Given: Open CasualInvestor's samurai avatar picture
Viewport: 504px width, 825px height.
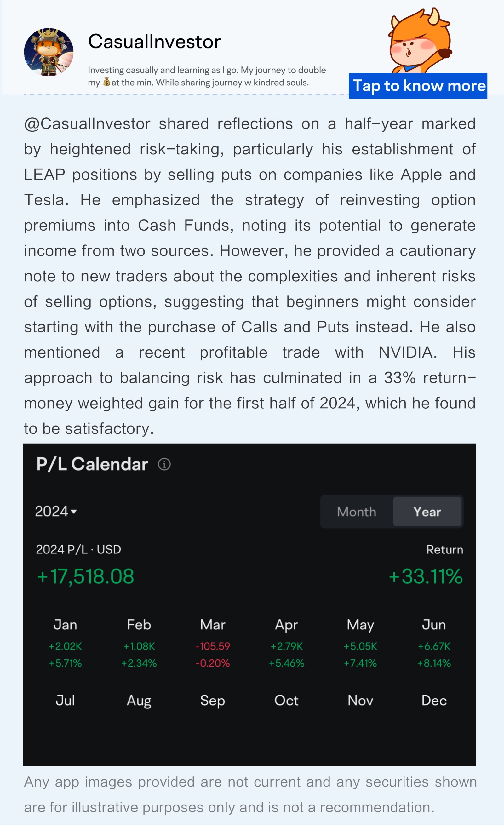Looking at the screenshot, I should tap(49, 52).
